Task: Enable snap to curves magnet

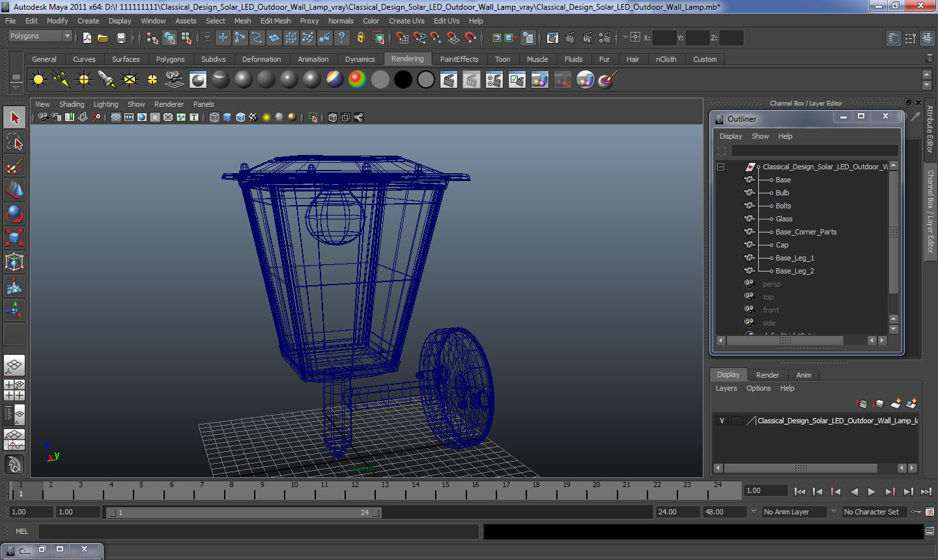Action: [419, 38]
